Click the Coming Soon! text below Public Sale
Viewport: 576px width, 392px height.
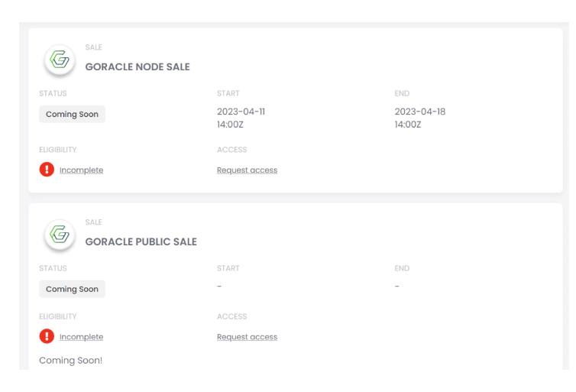(x=70, y=361)
